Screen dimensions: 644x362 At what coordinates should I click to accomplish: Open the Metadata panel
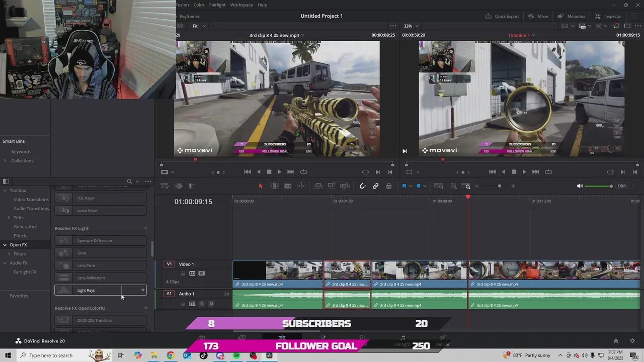(572, 16)
